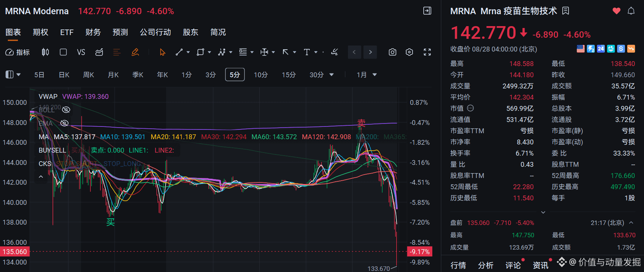Select the 15分 interval
This screenshot has width=644, height=272.
289,75
